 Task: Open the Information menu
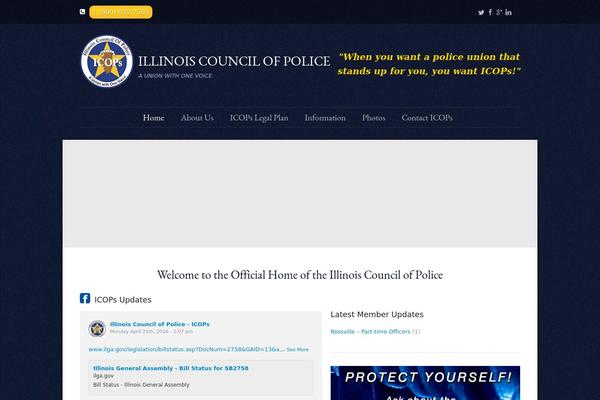325,118
